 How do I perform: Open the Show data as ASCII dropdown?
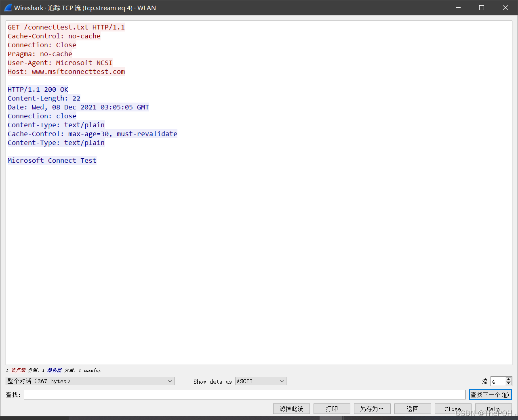pos(261,381)
